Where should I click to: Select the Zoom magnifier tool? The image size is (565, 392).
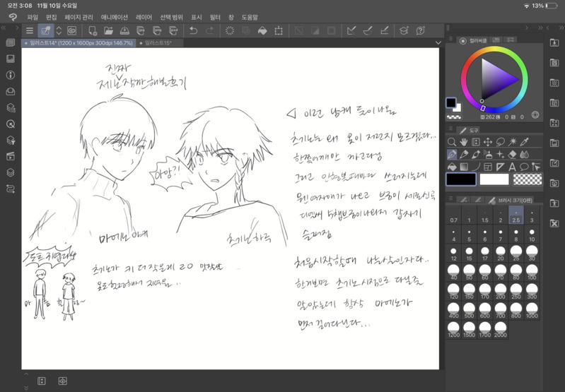click(451, 142)
